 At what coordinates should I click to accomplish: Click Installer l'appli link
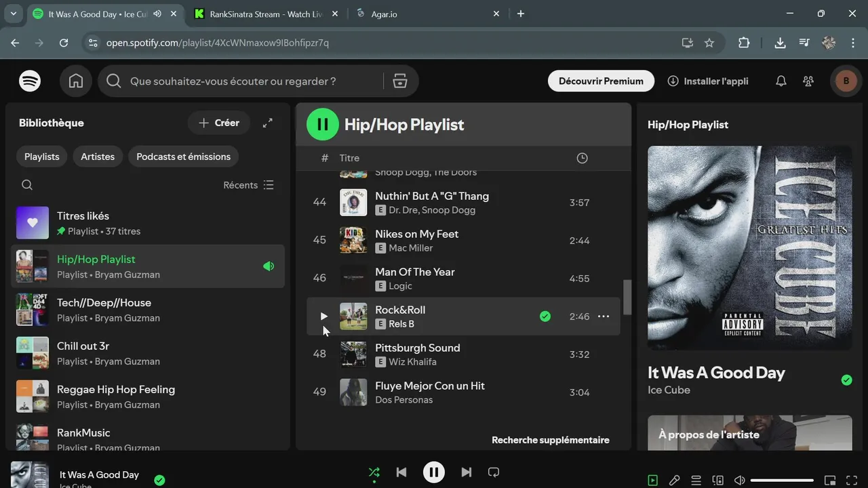[x=708, y=81]
